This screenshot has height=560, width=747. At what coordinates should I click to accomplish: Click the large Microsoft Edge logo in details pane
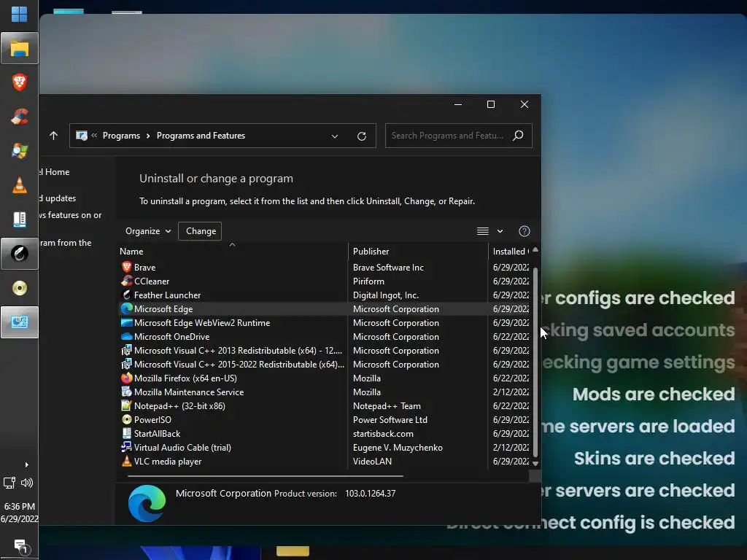(147, 503)
